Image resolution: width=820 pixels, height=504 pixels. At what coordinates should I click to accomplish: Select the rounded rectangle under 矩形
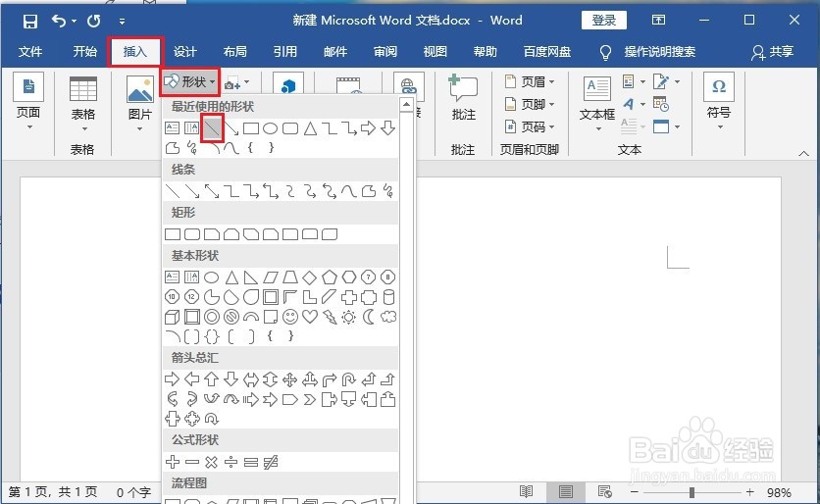192,233
